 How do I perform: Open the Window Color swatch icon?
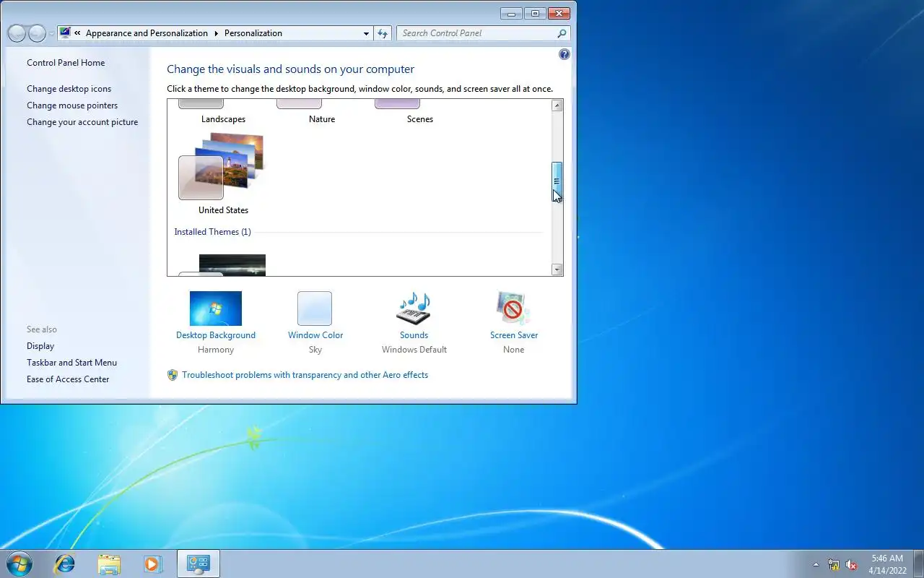315,309
